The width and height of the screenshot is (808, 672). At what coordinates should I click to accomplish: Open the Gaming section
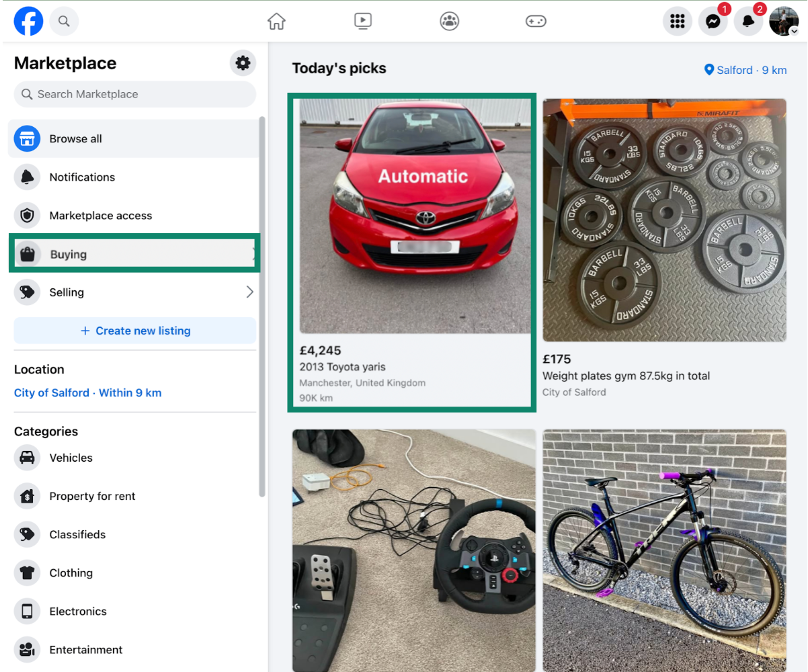(x=536, y=21)
